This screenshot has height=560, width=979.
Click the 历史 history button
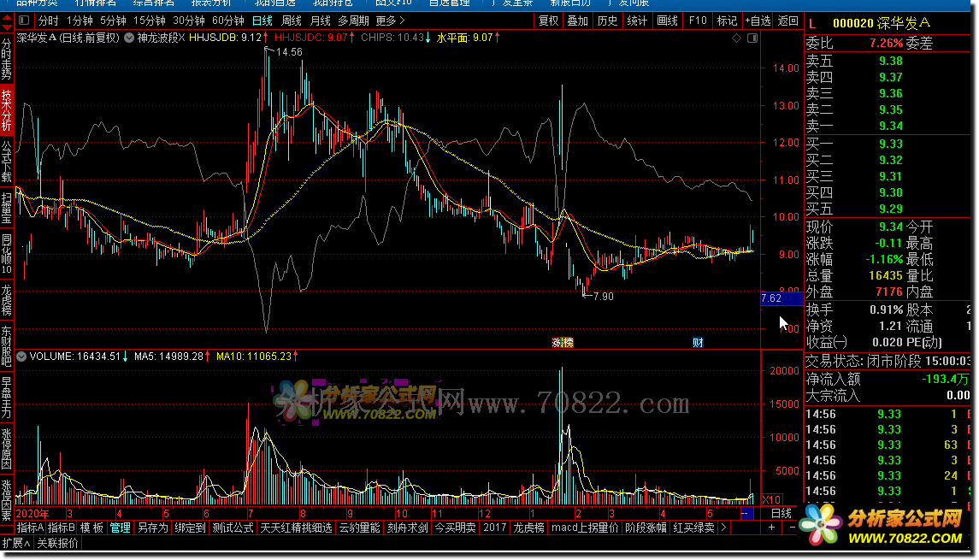[608, 21]
